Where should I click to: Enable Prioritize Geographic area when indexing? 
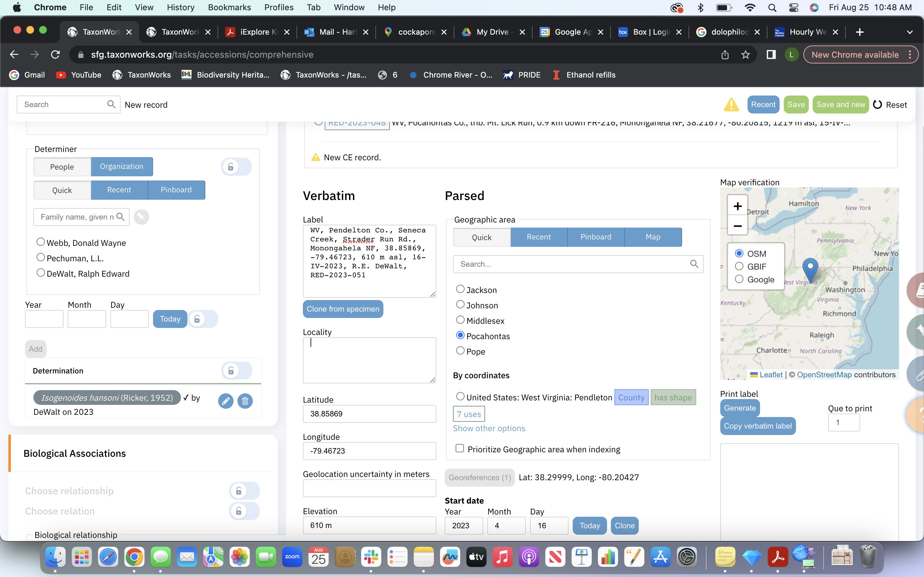pyautogui.click(x=459, y=448)
